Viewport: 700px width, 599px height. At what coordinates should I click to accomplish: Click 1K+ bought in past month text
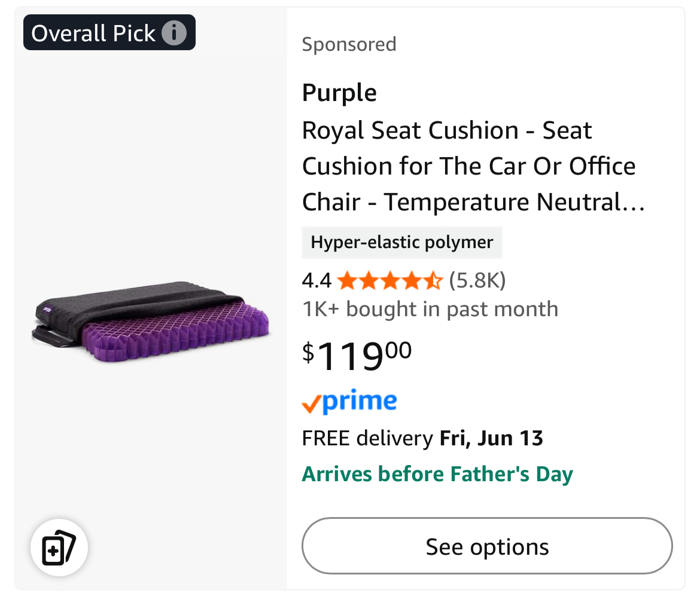tap(430, 309)
